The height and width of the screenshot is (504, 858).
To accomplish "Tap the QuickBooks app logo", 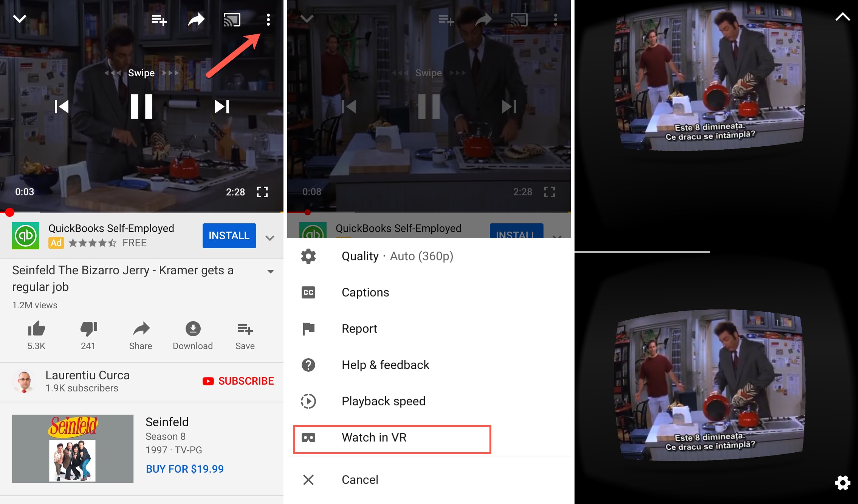I will pyautogui.click(x=26, y=236).
